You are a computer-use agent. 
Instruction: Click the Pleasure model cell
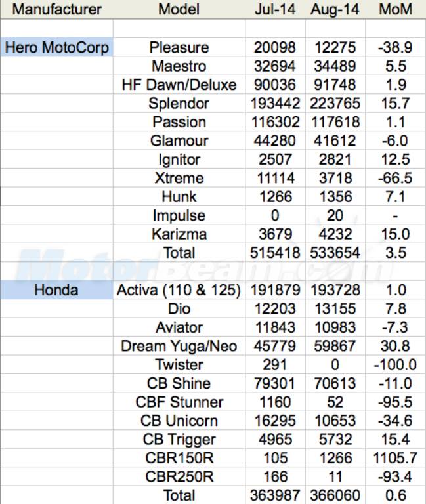tap(179, 47)
